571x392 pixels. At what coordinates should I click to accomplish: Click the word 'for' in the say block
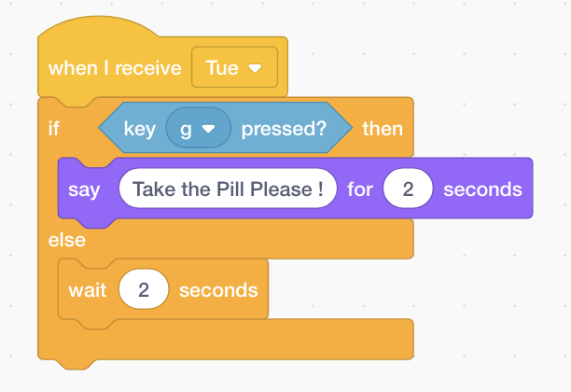pos(360,189)
